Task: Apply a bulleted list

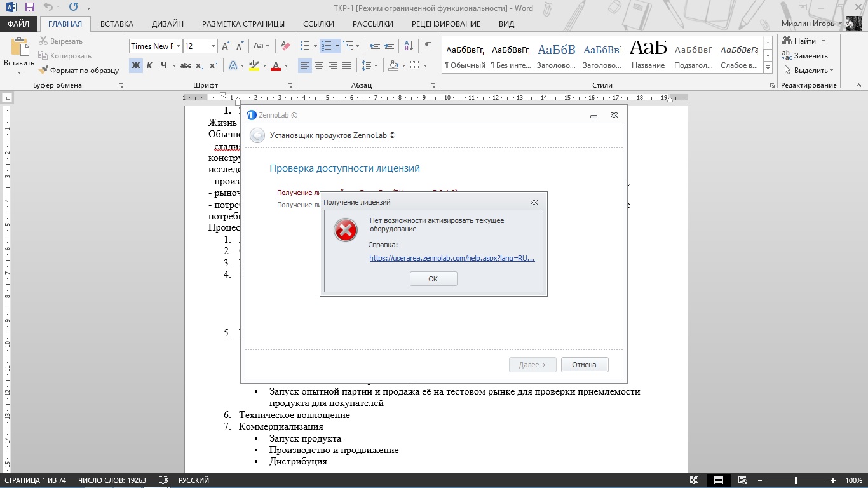Action: click(304, 46)
